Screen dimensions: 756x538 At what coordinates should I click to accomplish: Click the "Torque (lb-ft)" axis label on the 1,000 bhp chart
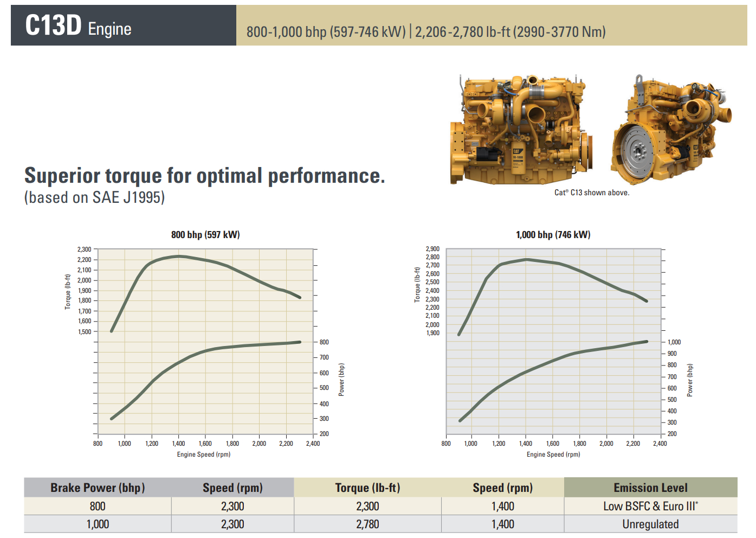coord(417,285)
